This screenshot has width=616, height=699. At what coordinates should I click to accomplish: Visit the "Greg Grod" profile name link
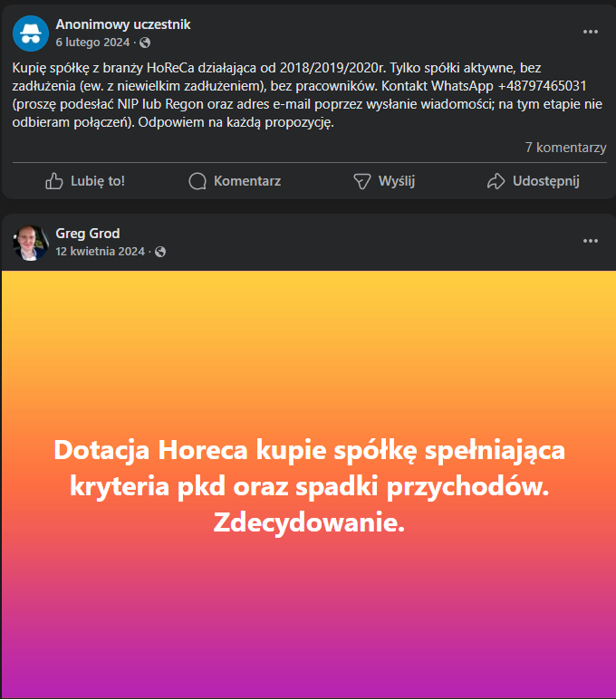tap(87, 234)
